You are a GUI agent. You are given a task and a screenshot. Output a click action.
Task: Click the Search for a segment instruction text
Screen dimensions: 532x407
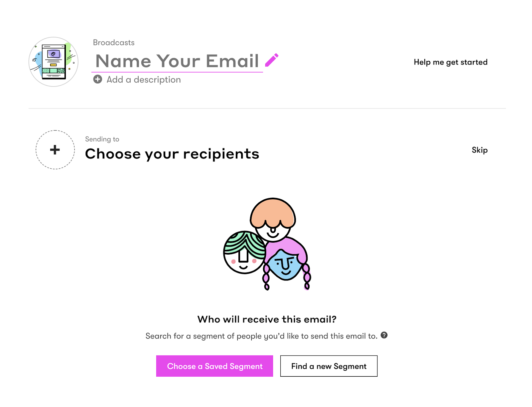(x=261, y=336)
